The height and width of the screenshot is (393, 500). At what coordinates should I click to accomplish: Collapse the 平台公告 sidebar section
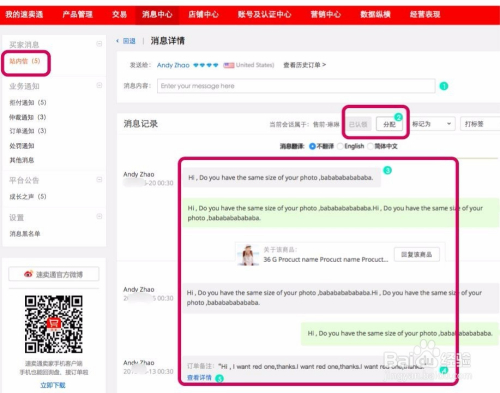click(x=99, y=180)
